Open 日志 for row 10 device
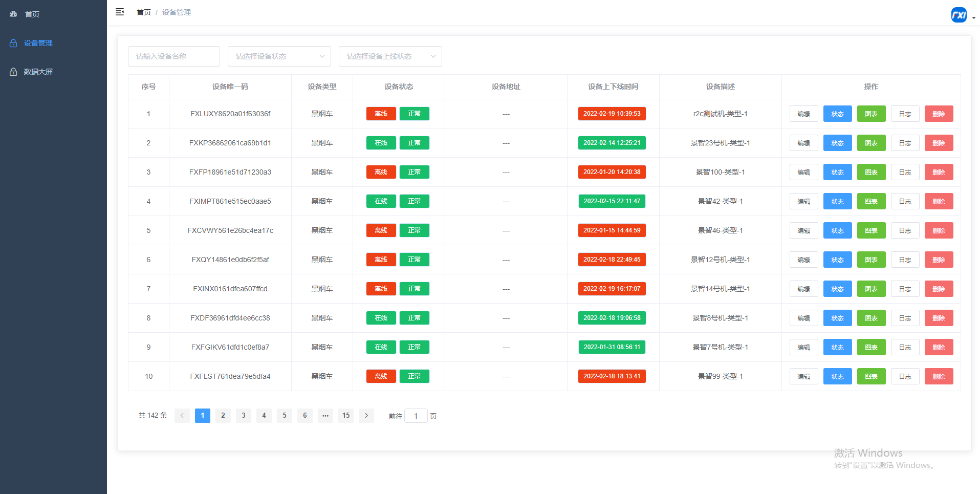980x494 pixels. 905,376
